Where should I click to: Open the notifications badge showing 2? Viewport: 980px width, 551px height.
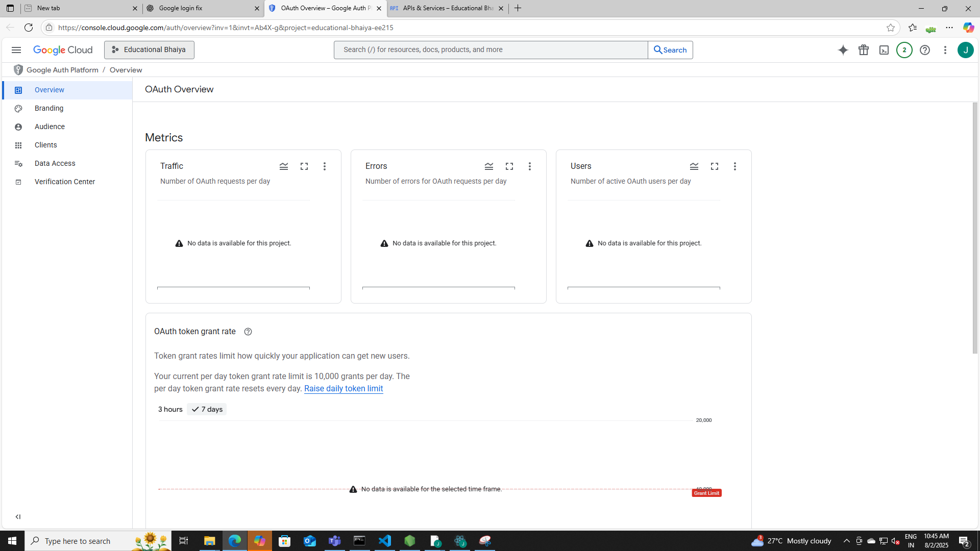(x=904, y=50)
